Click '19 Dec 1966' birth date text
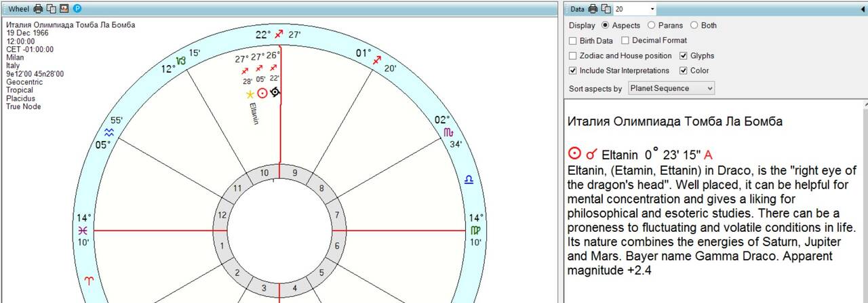The width and height of the screenshot is (868, 303). 27,33
